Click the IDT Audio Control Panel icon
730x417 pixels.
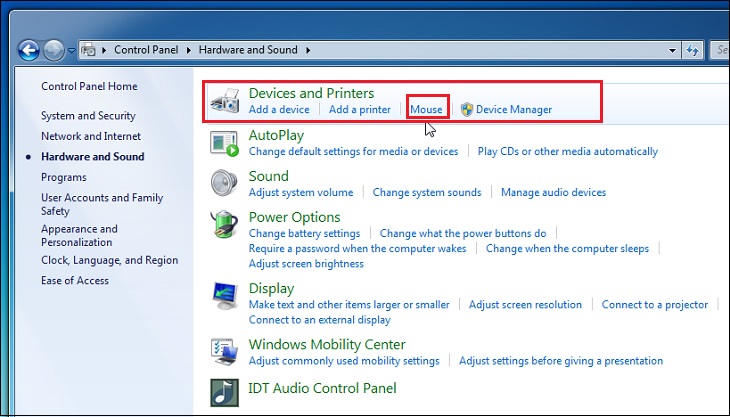[x=224, y=393]
